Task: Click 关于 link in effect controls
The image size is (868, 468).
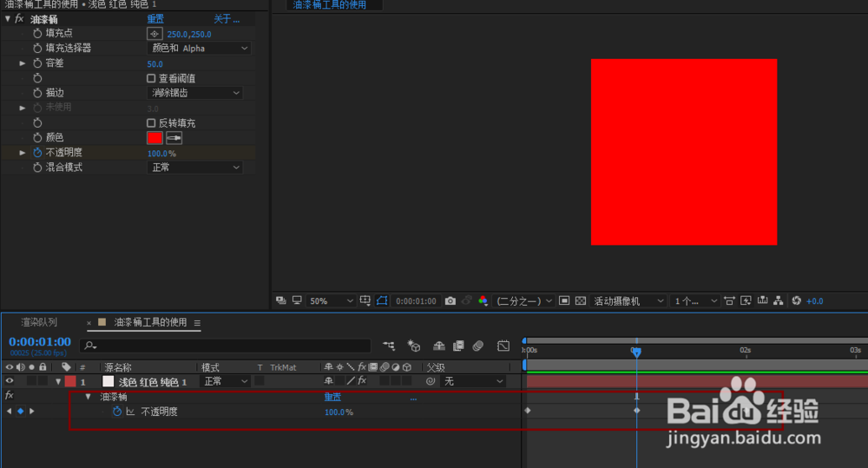Action: tap(227, 19)
